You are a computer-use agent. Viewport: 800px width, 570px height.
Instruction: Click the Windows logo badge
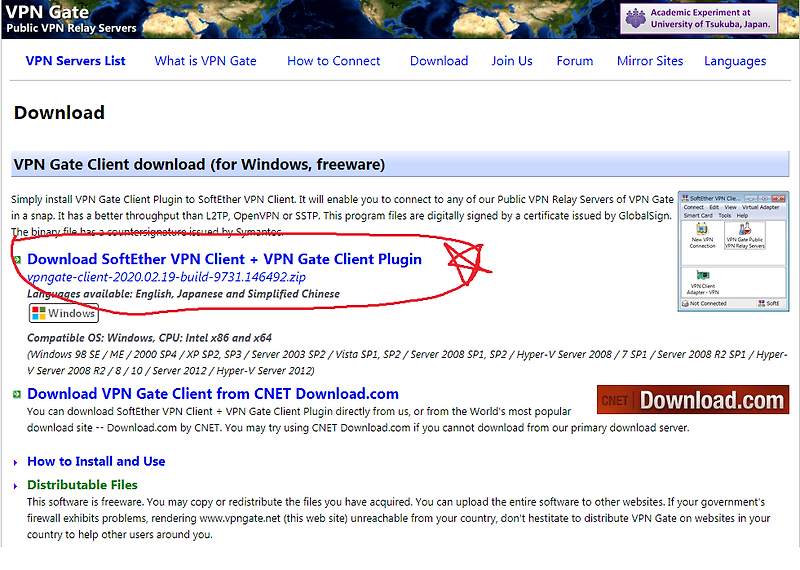click(64, 313)
